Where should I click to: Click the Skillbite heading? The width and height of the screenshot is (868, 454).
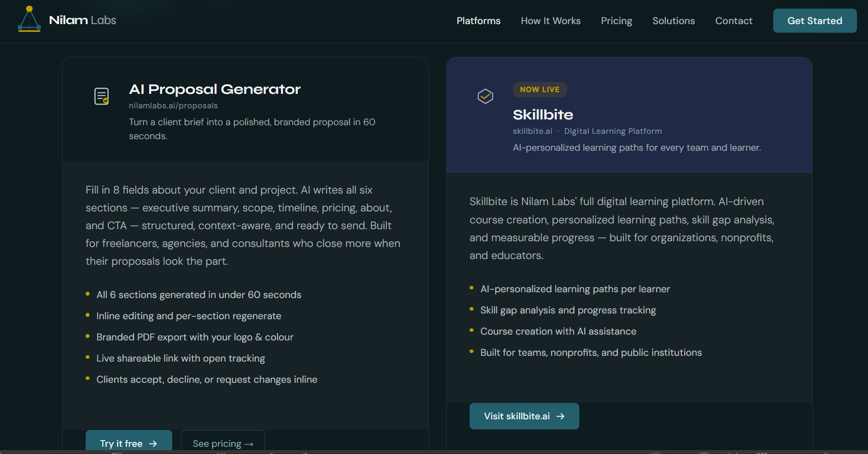click(543, 115)
